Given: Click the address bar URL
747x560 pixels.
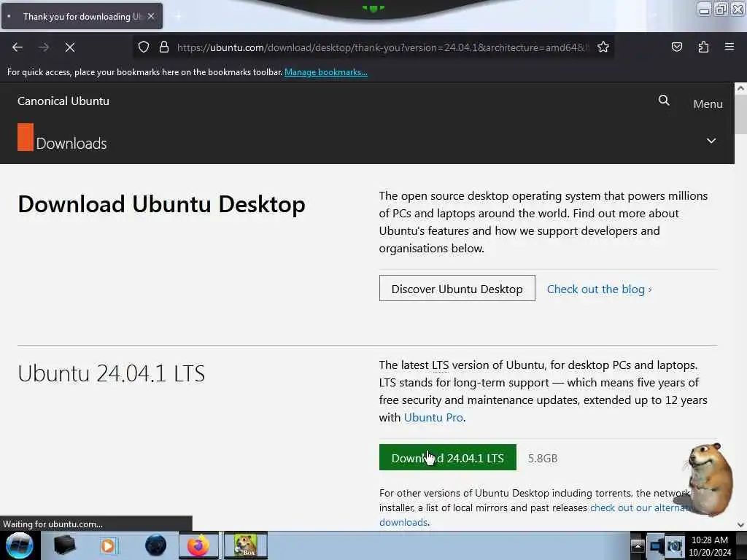Looking at the screenshot, I should click(x=382, y=47).
